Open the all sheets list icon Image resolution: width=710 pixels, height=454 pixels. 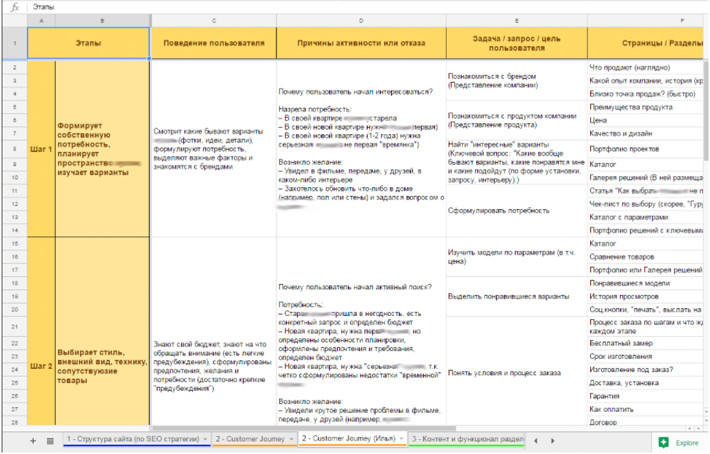point(50,440)
